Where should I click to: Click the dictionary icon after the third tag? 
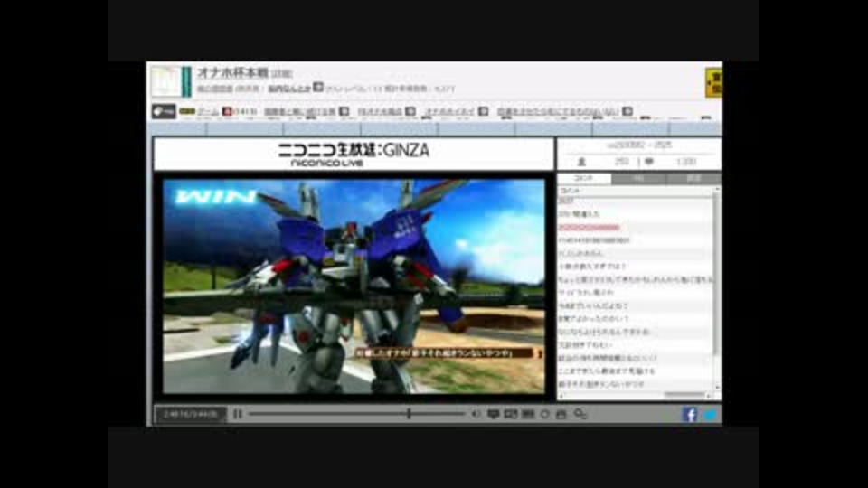410,111
